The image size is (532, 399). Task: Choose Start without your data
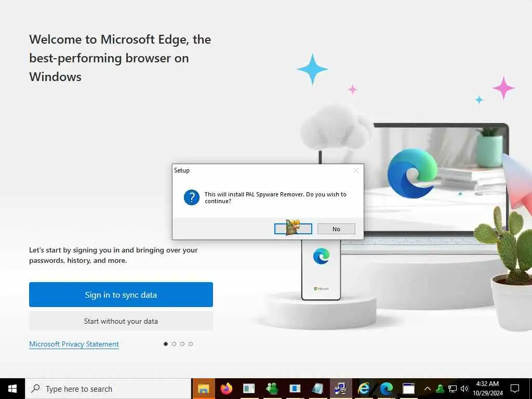(x=121, y=321)
